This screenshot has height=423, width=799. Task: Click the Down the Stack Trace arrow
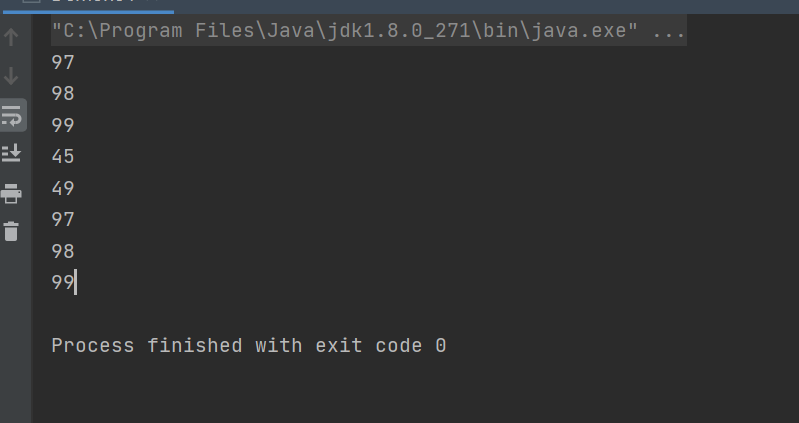[11, 76]
